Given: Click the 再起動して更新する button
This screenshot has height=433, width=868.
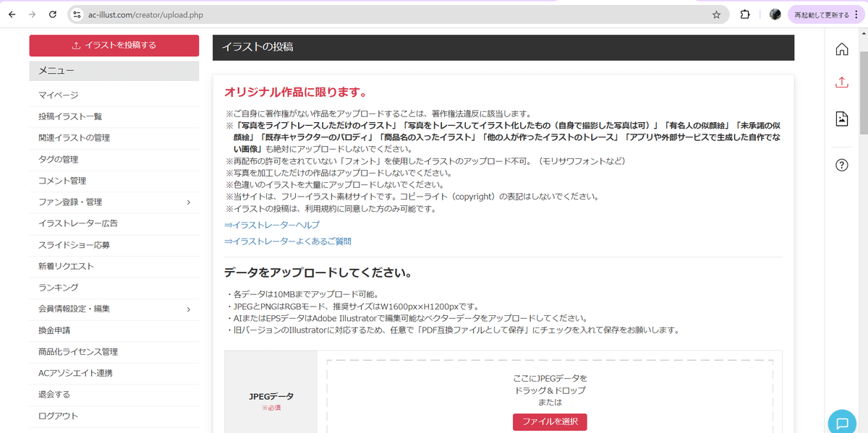Looking at the screenshot, I should tap(825, 14).
